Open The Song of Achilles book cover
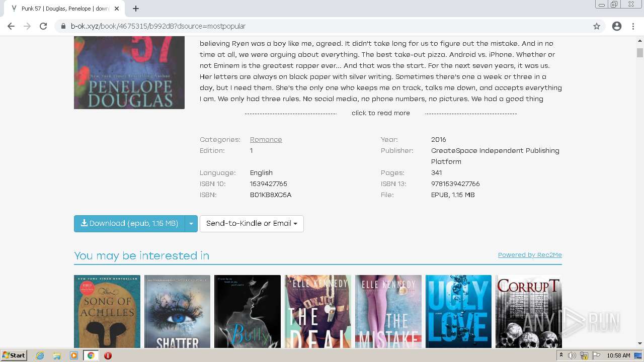Image resolution: width=644 pixels, height=362 pixels. pos(107,311)
